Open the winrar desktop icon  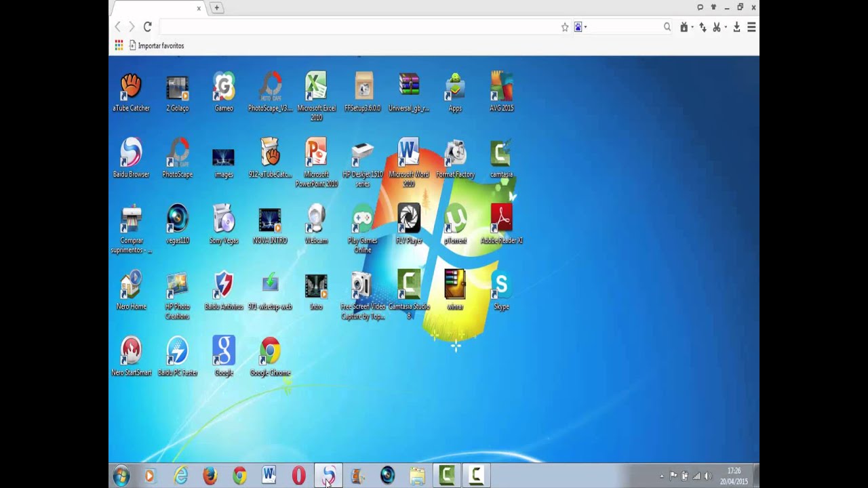[455, 290]
